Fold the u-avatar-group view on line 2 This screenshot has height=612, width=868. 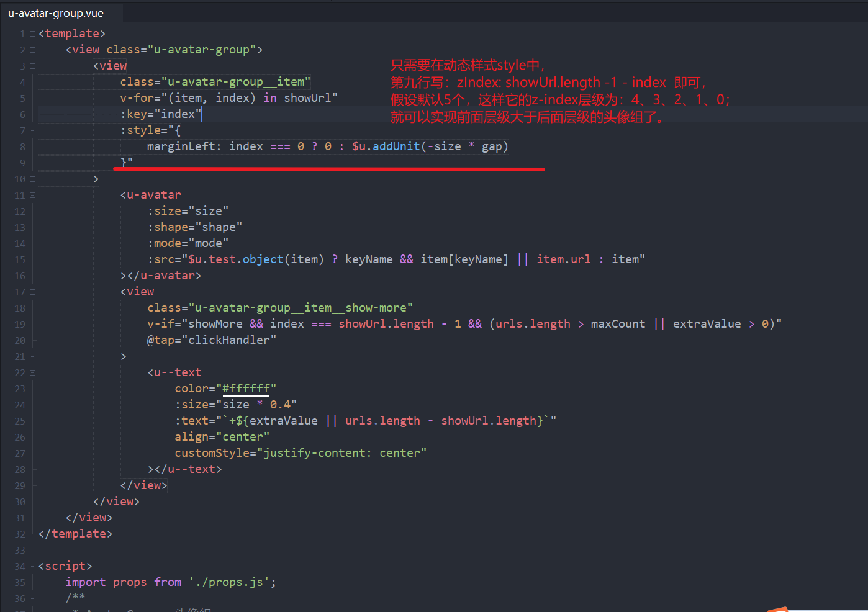point(32,50)
